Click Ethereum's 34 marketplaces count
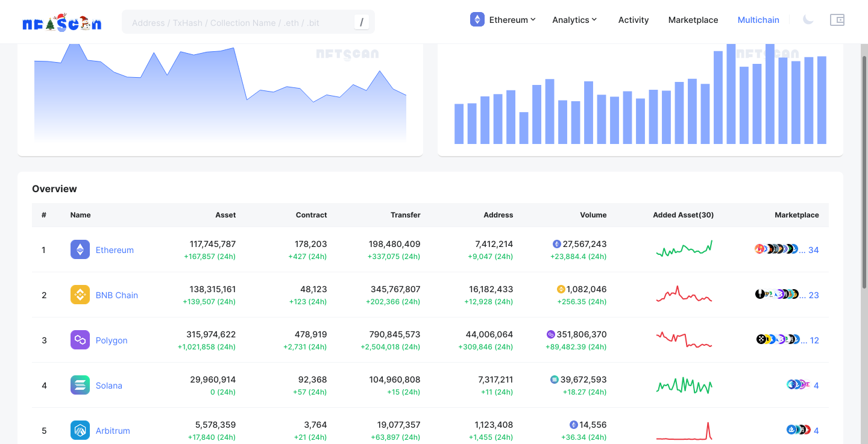868x444 pixels. 813,250
